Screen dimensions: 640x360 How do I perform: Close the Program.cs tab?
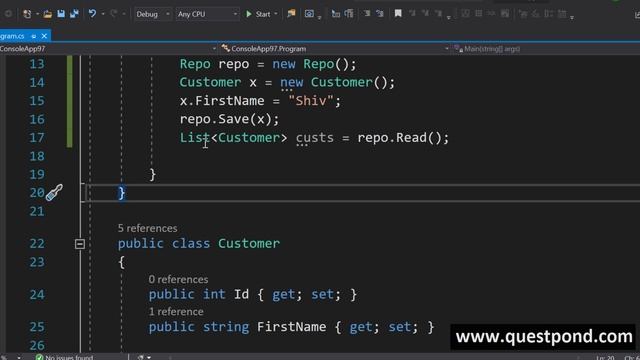click(44, 36)
